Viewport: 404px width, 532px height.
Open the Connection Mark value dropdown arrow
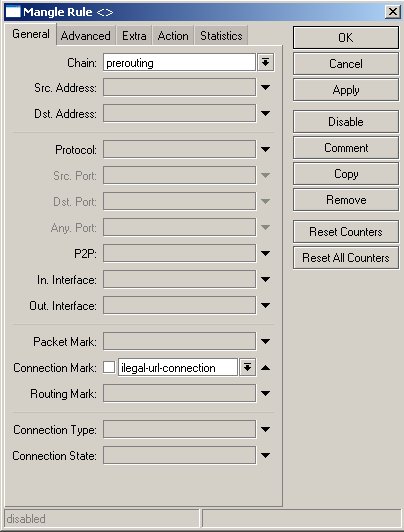[248, 367]
